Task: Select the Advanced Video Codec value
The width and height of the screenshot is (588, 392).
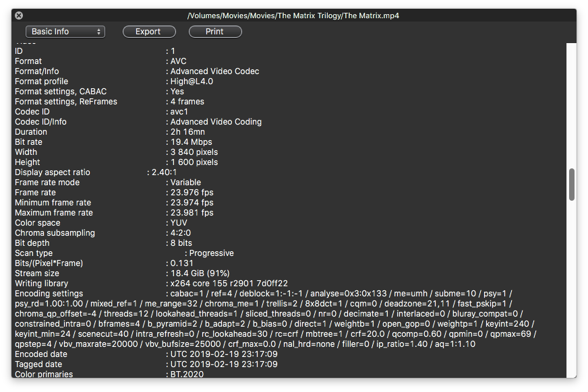Action: tap(215, 71)
